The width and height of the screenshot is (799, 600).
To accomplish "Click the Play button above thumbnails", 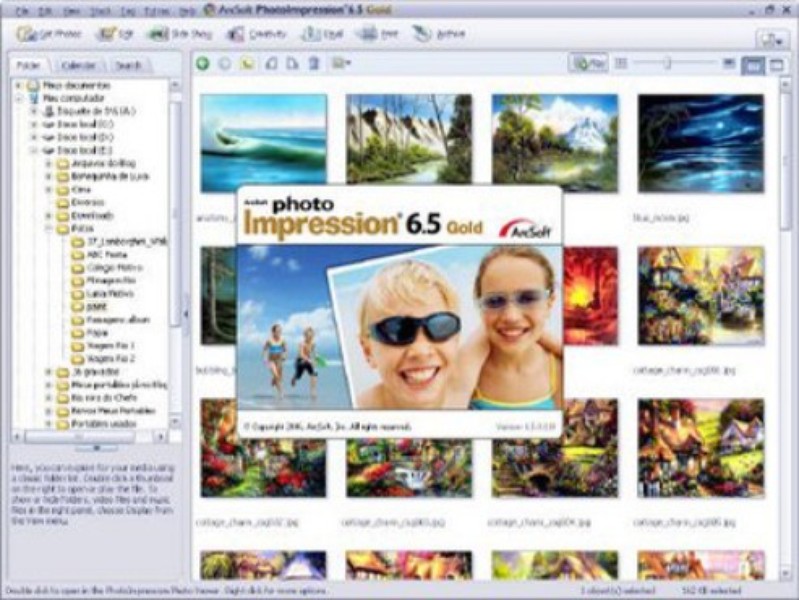I will [589, 64].
